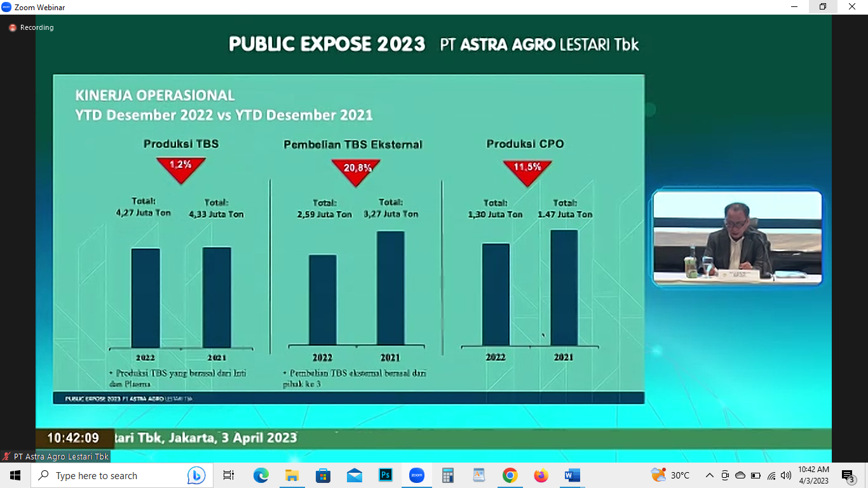The image size is (868, 488).
Task: Open Bing chat icon in search box
Action: pyautogui.click(x=196, y=475)
